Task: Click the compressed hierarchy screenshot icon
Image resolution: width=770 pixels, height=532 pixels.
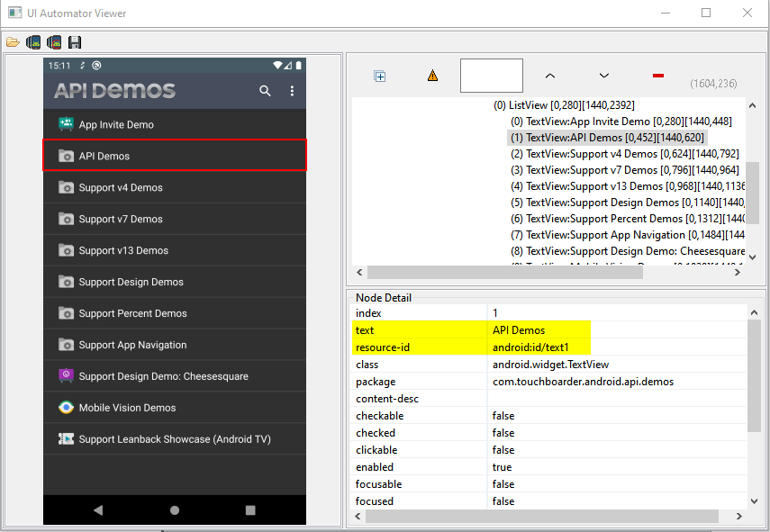Action: tap(54, 42)
